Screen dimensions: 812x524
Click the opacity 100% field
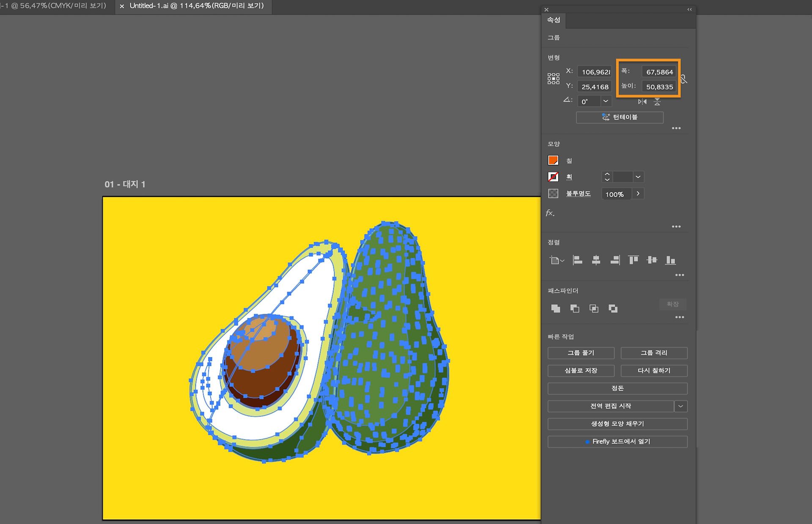click(616, 194)
